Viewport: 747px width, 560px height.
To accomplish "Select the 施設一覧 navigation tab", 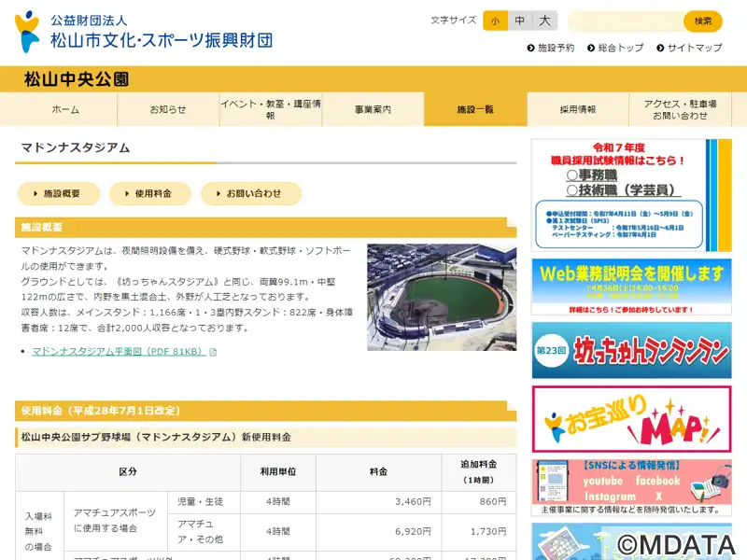I will (x=475, y=109).
